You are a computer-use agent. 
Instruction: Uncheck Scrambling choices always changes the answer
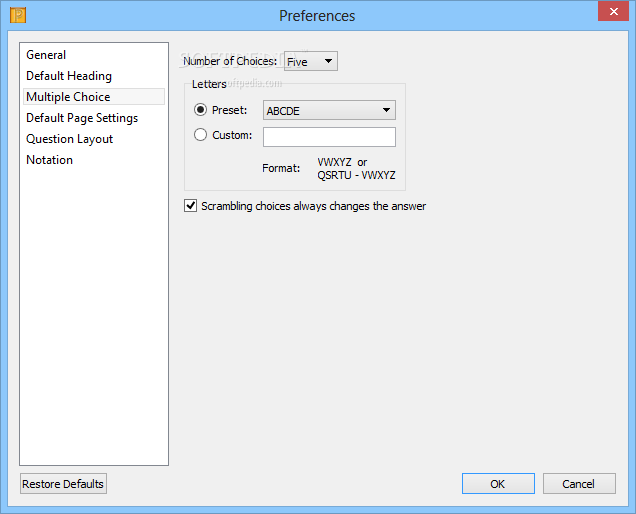191,206
